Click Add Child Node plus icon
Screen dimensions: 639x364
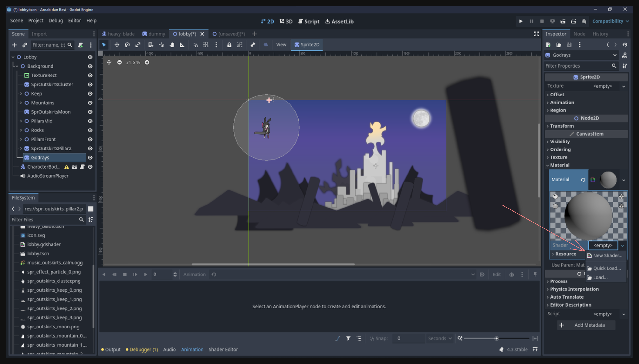[14, 45]
